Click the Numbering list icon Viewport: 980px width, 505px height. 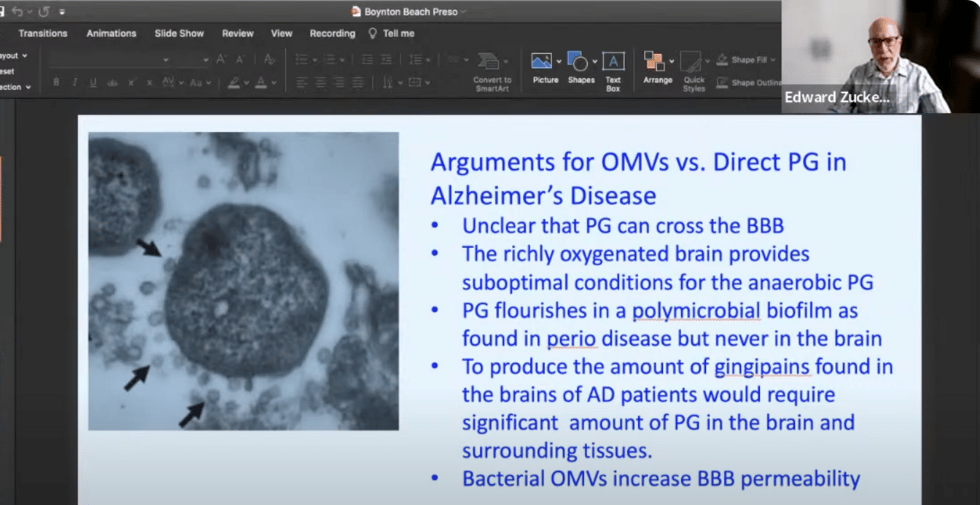click(x=331, y=59)
